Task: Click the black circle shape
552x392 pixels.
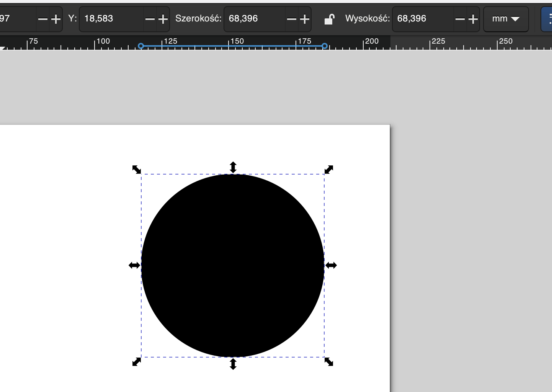Action: (x=233, y=264)
